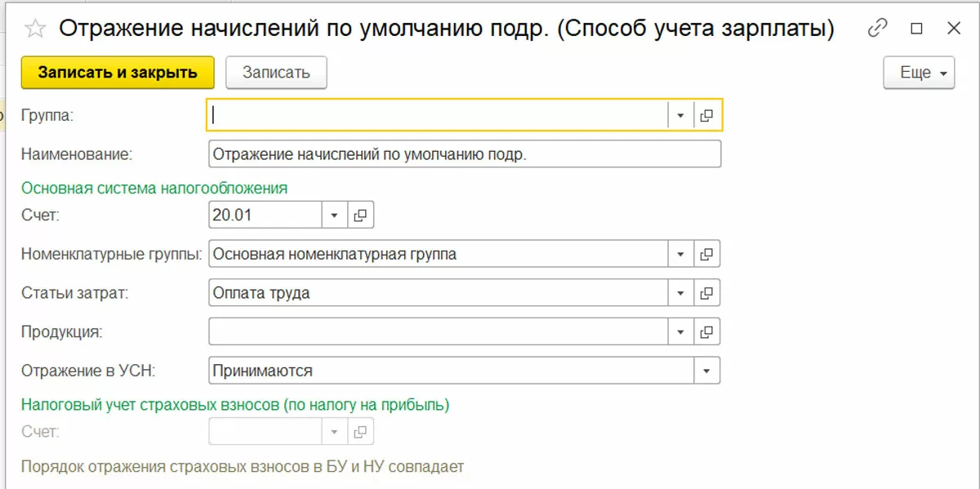Expand the Продукция dropdown arrow
The height and width of the screenshot is (489, 980).
[680, 331]
